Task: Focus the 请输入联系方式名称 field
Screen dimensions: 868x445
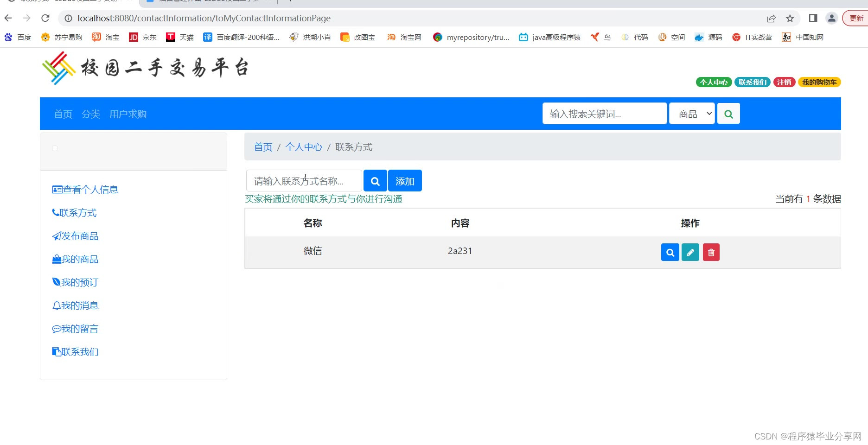Action: pyautogui.click(x=304, y=181)
